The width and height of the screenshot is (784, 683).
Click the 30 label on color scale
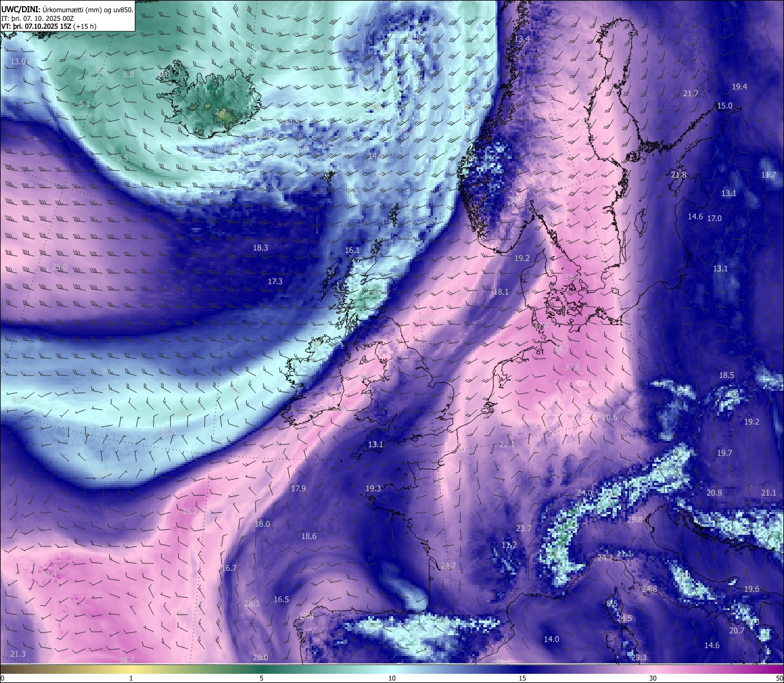tap(653, 678)
